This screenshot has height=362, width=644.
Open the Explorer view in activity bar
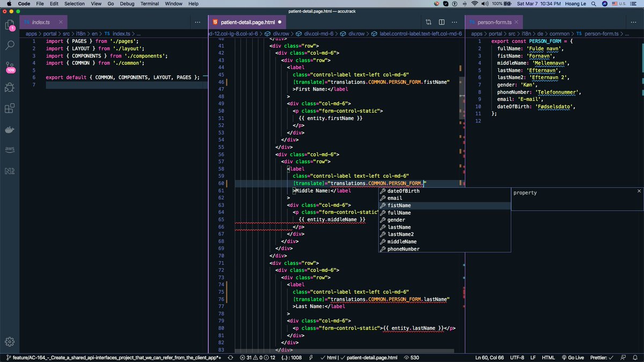(10, 25)
